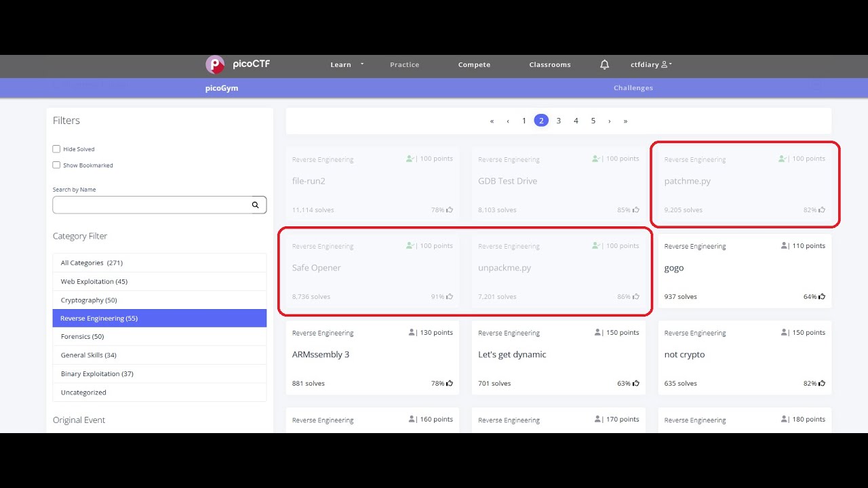Open the ctfdiary account dropdown
Viewport: 868px width, 488px height.
click(651, 65)
